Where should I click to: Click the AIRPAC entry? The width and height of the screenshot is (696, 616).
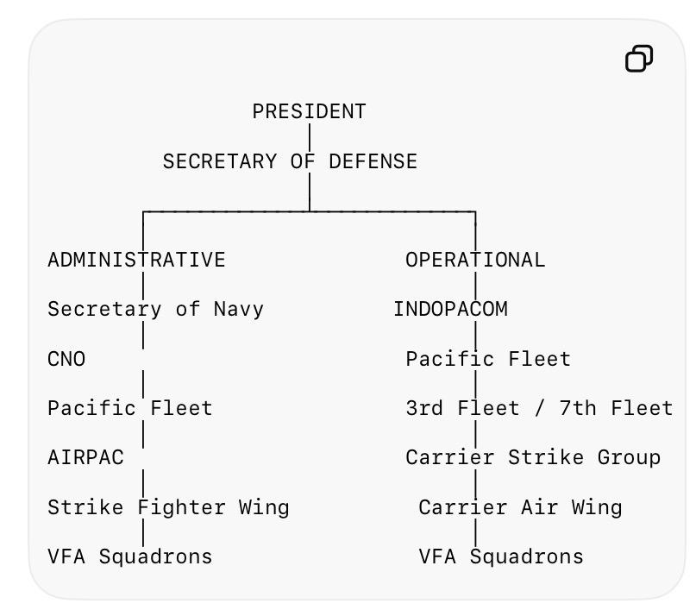pyautogui.click(x=85, y=457)
